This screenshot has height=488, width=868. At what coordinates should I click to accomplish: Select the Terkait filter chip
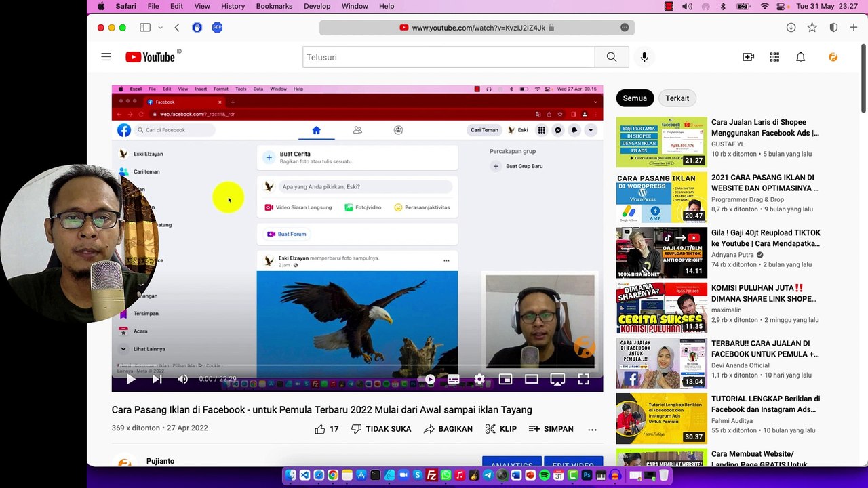677,98
